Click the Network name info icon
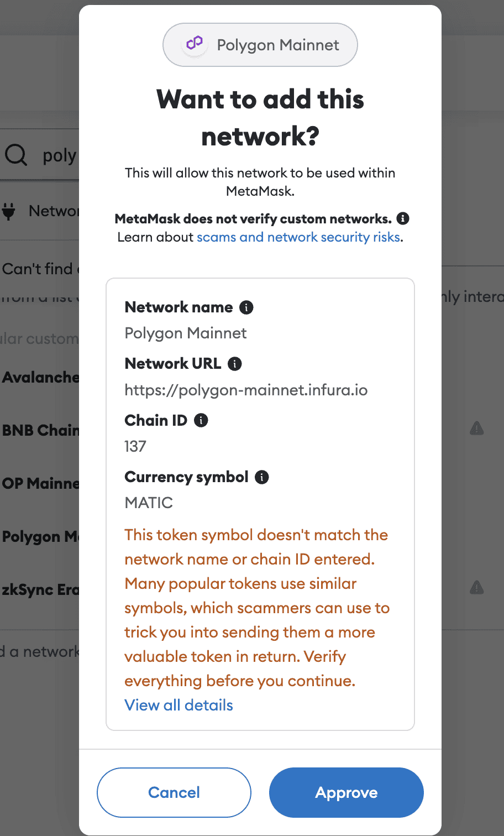This screenshot has height=836, width=504. 246,307
